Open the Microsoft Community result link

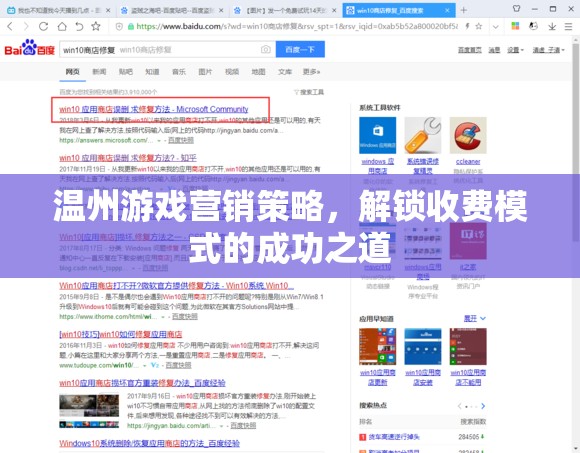click(154, 109)
